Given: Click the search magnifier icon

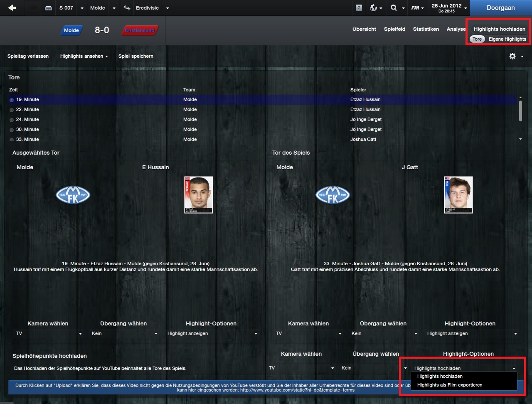Looking at the screenshot, I should click(394, 8).
